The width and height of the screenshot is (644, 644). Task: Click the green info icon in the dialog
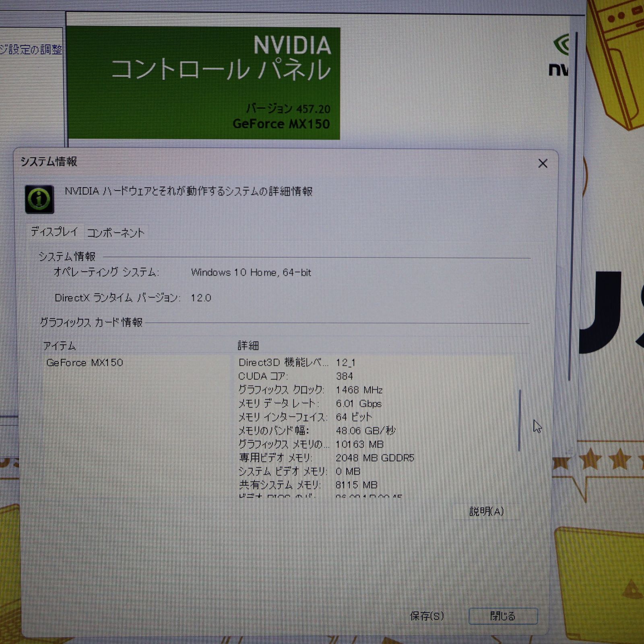point(39,199)
